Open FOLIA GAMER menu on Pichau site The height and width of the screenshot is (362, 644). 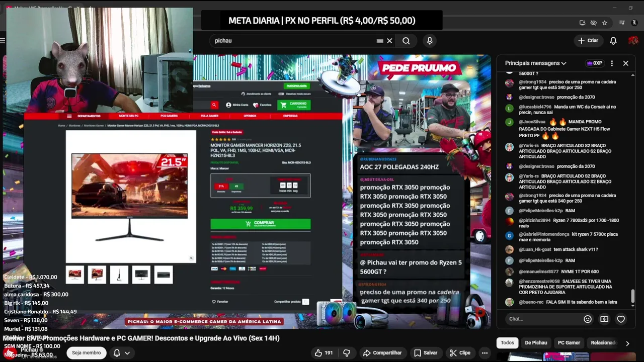click(x=209, y=116)
